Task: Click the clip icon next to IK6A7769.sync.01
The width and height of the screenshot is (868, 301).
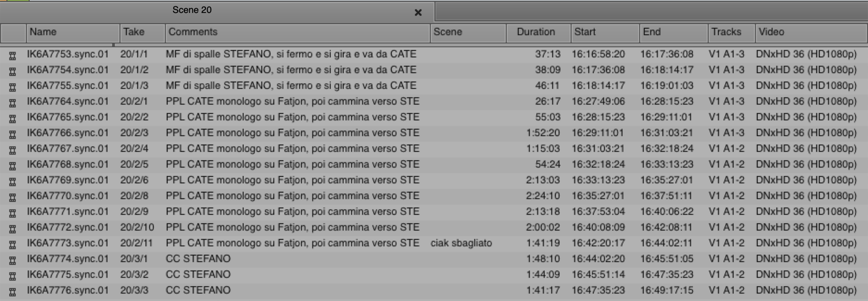Action: (x=12, y=181)
